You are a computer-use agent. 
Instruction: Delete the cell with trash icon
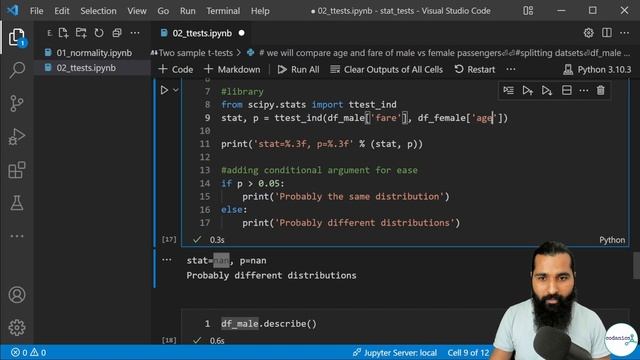(x=600, y=90)
